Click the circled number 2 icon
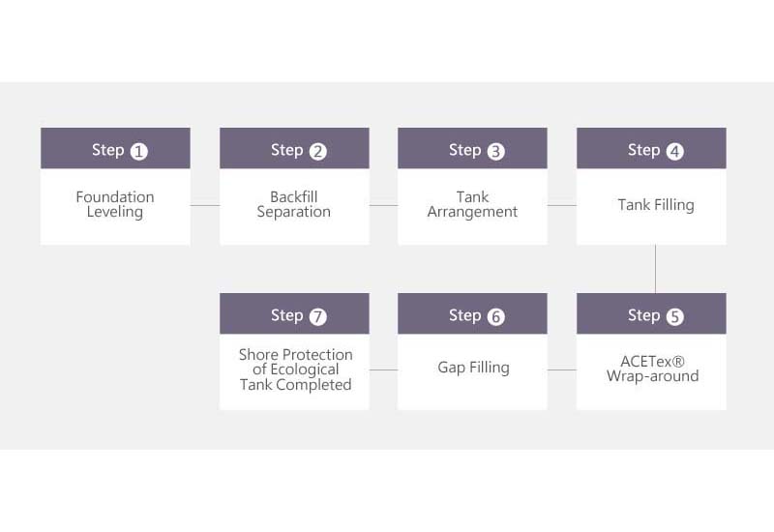The width and height of the screenshot is (774, 532). click(x=318, y=151)
